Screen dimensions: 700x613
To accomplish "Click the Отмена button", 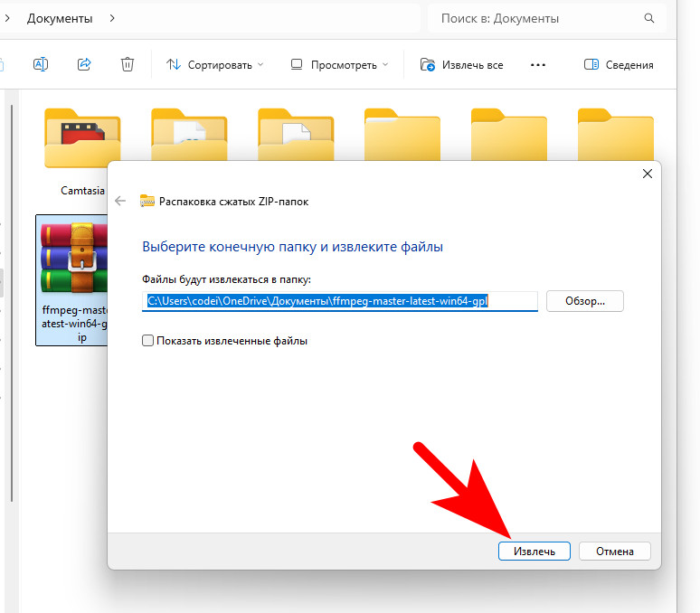I will tap(615, 551).
